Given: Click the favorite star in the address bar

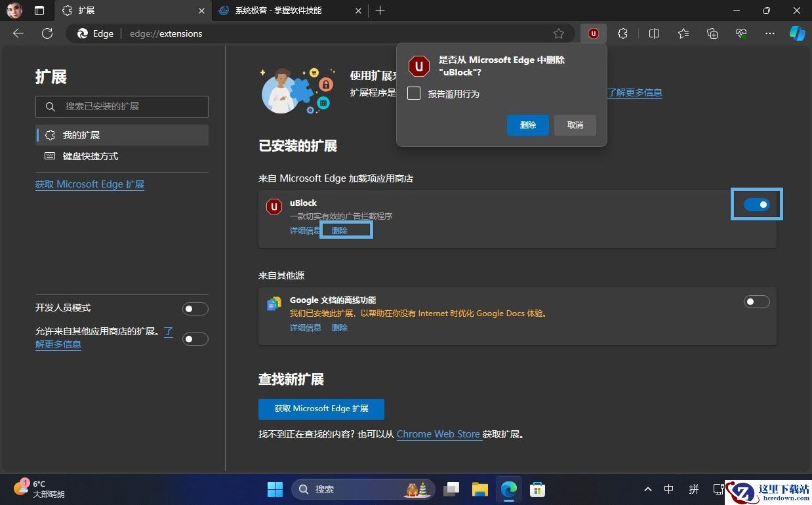Looking at the screenshot, I should pyautogui.click(x=559, y=33).
